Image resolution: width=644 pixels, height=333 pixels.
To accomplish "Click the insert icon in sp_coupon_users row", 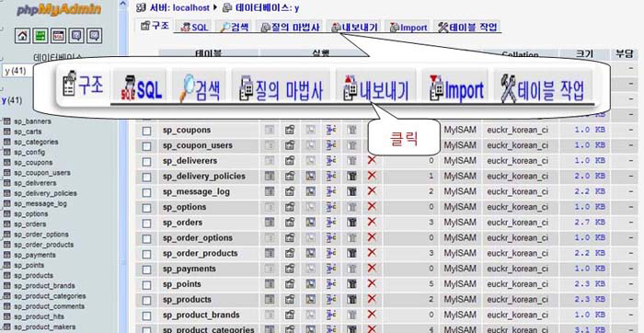I will coord(331,145).
